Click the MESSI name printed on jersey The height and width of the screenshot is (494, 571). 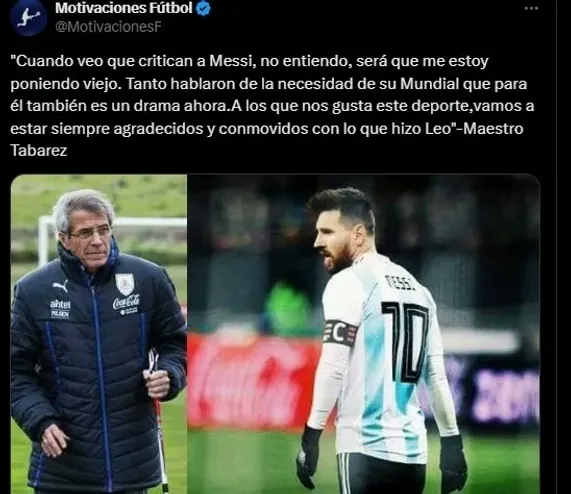click(401, 283)
